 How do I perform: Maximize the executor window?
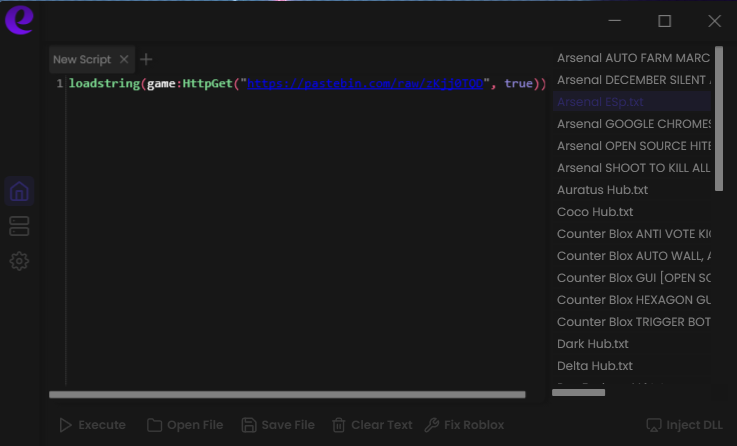665,21
